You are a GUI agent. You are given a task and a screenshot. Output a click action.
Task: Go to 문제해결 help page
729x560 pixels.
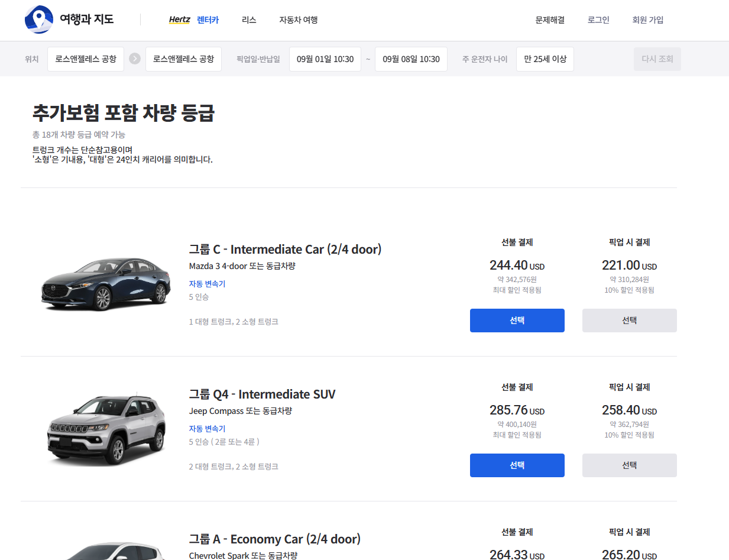point(550,20)
